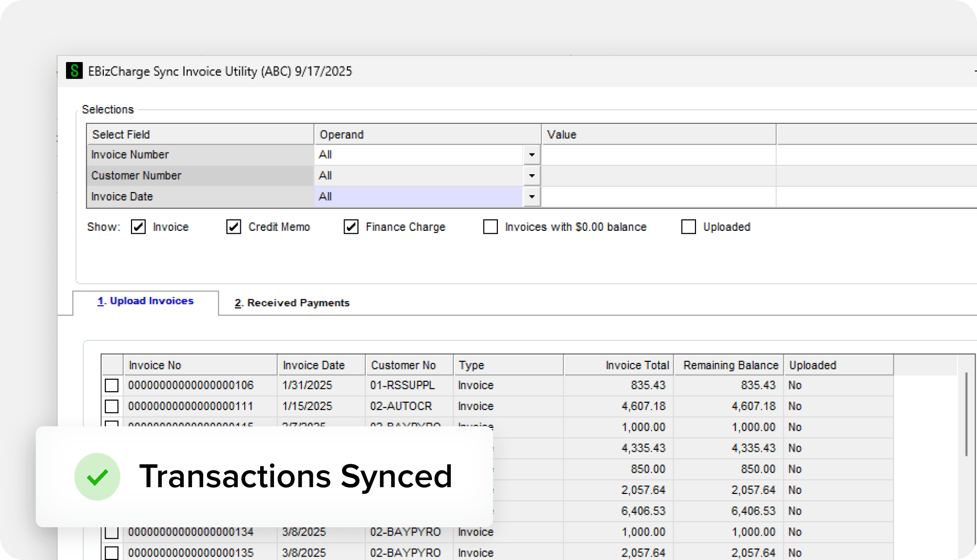Tick the checkbox for invoice ending 111

pyautogui.click(x=112, y=406)
